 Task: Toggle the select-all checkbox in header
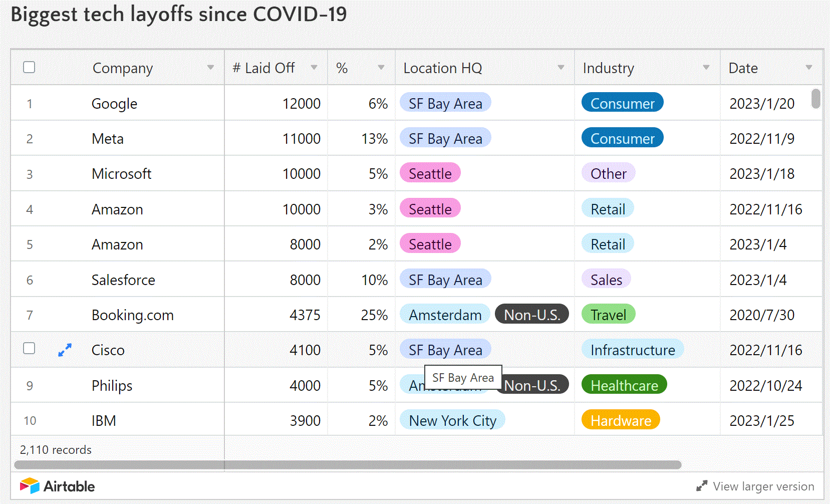(x=29, y=67)
